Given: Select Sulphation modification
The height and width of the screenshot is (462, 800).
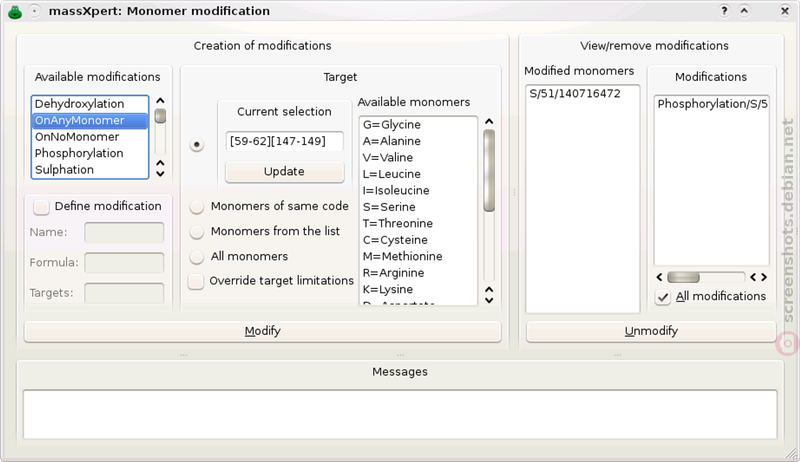Looking at the screenshot, I should [90, 169].
